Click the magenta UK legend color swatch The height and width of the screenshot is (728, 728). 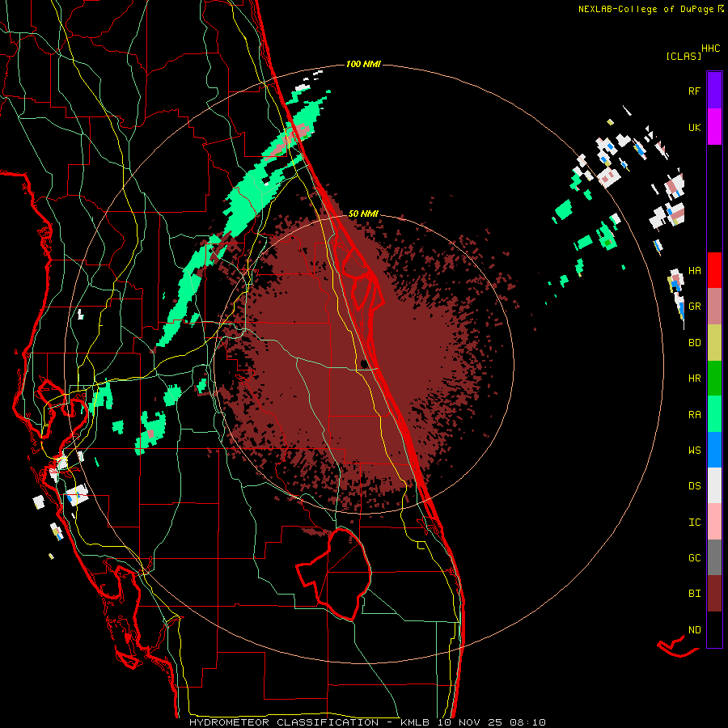(714, 127)
